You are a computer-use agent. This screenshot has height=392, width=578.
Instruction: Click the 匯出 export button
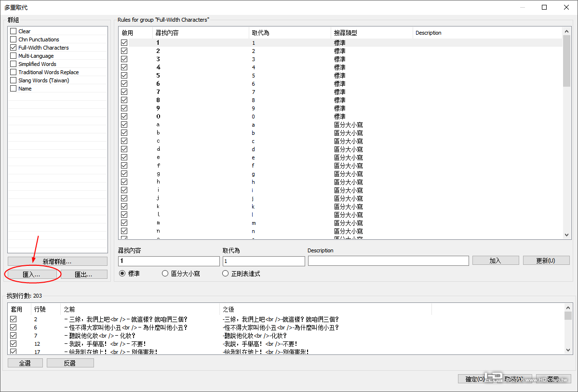pyautogui.click(x=83, y=274)
